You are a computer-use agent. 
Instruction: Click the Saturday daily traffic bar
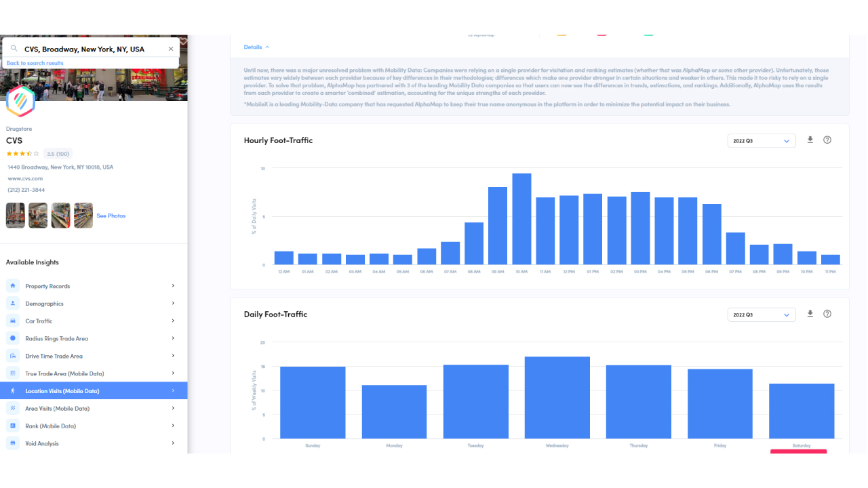802,411
